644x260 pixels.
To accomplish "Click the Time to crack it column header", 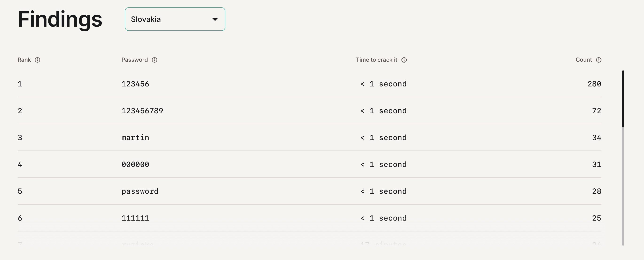I will [x=377, y=60].
